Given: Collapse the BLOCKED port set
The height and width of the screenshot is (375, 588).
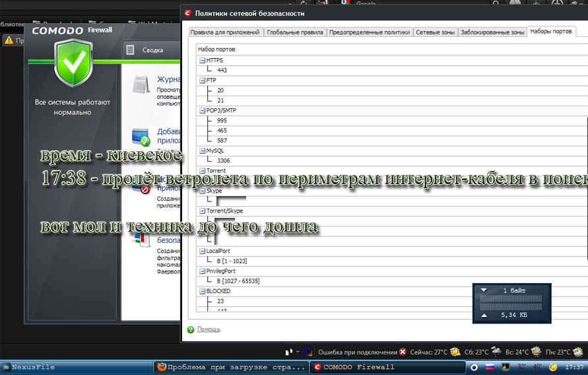Looking at the screenshot, I should [203, 291].
